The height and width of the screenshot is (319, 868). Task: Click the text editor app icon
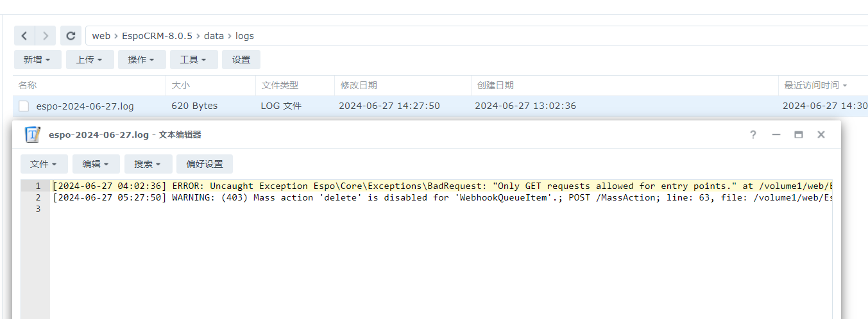pos(33,135)
